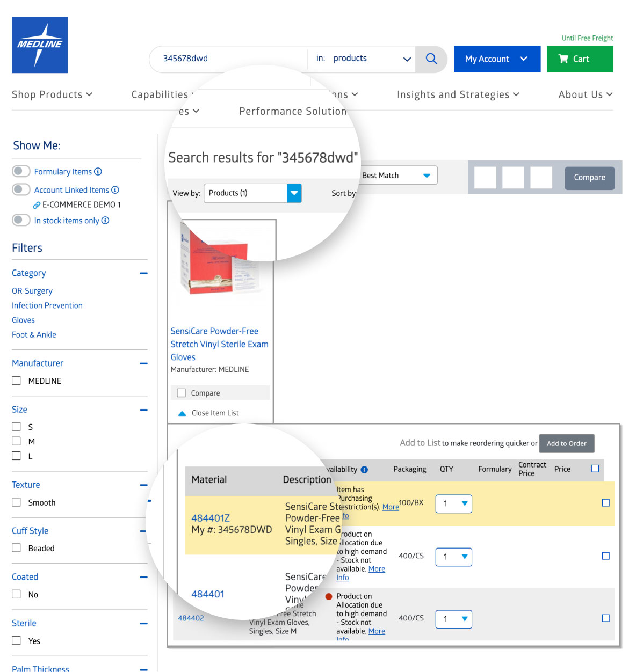This screenshot has height=672, width=636.
Task: Click the first empty compare slot
Action: click(x=485, y=178)
